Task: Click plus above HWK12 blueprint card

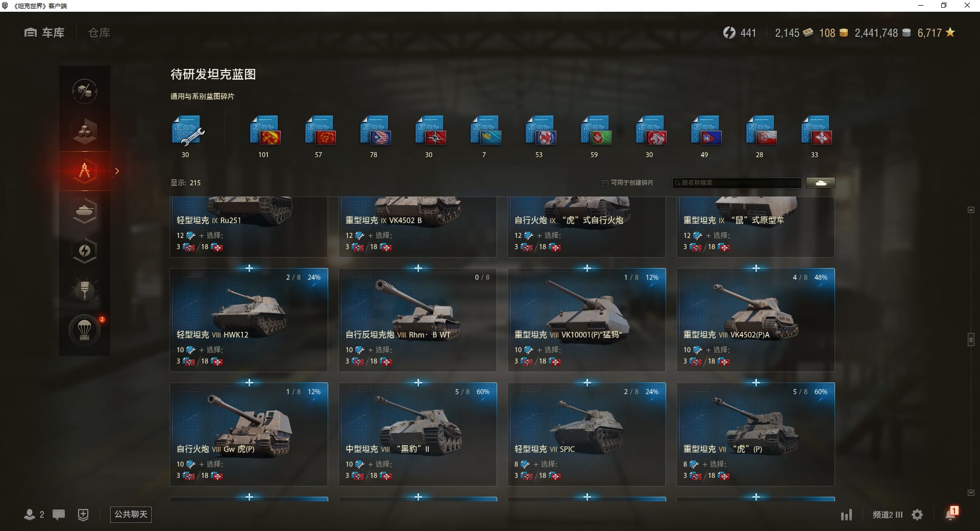Action: tap(249, 268)
